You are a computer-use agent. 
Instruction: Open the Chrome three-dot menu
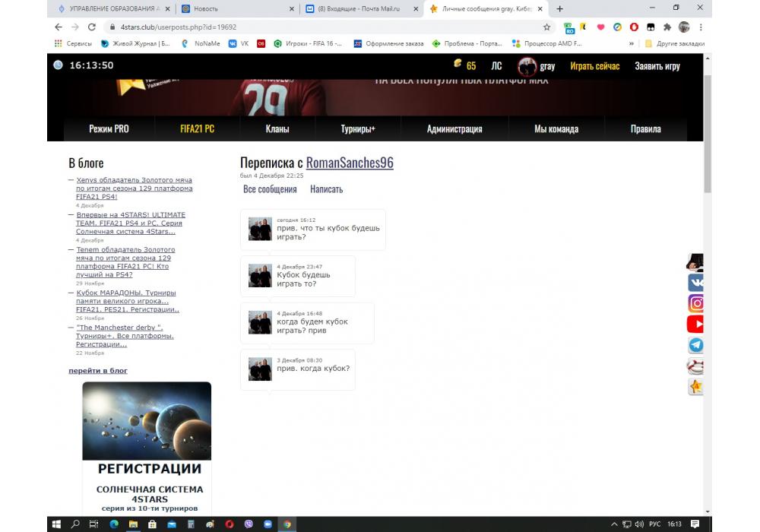tap(701, 27)
